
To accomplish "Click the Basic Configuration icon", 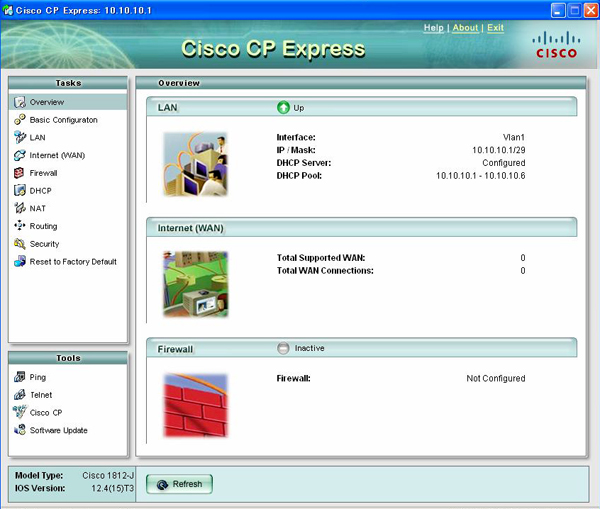I will point(20,120).
